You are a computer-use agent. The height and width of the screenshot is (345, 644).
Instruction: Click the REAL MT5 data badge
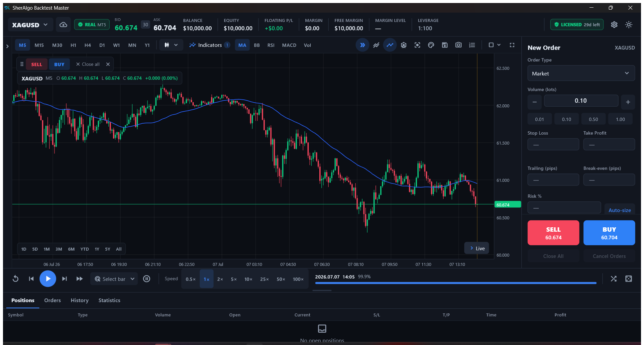click(92, 25)
